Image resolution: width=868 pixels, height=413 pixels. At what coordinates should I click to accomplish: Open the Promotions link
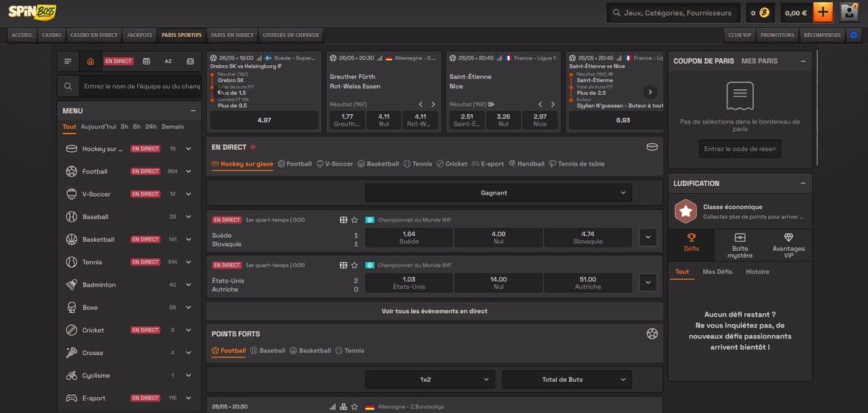point(778,35)
